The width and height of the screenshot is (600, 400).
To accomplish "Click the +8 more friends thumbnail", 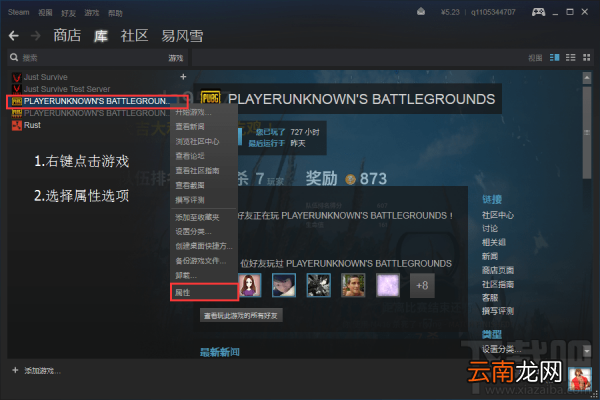I will point(422,285).
